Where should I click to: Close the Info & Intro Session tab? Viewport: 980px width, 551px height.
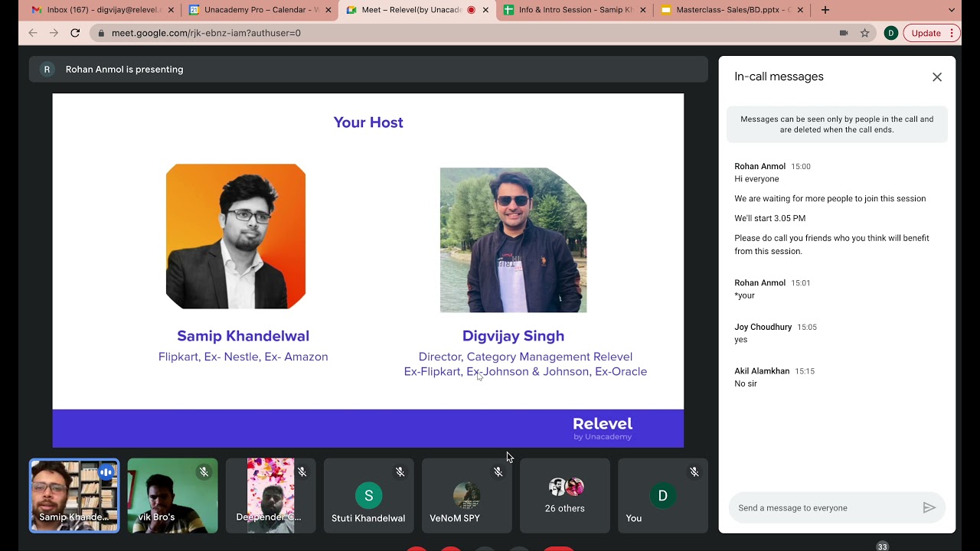tap(642, 10)
